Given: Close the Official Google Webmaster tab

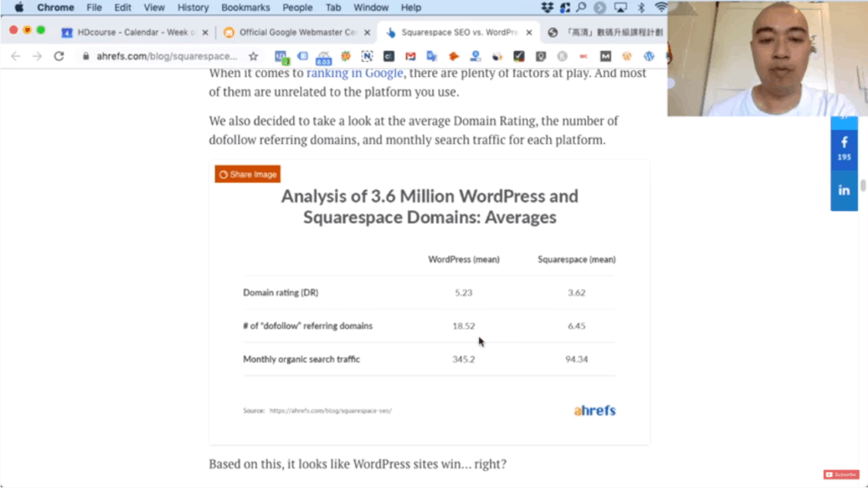Looking at the screenshot, I should click(x=367, y=32).
